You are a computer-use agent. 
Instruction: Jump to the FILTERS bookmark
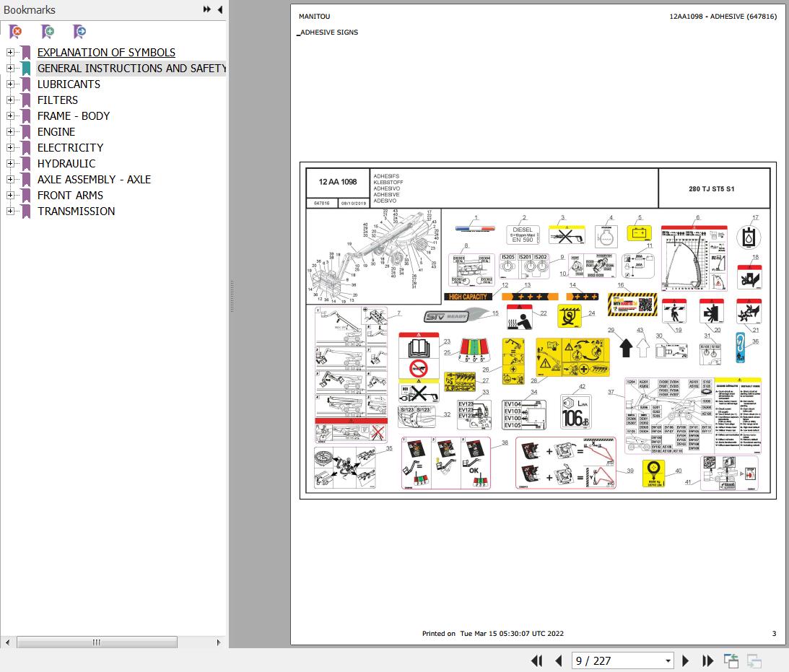click(x=57, y=100)
